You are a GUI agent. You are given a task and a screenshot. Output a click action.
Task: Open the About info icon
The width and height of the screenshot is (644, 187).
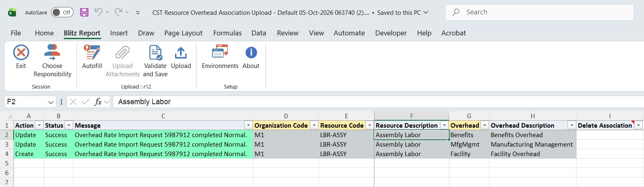251,53
